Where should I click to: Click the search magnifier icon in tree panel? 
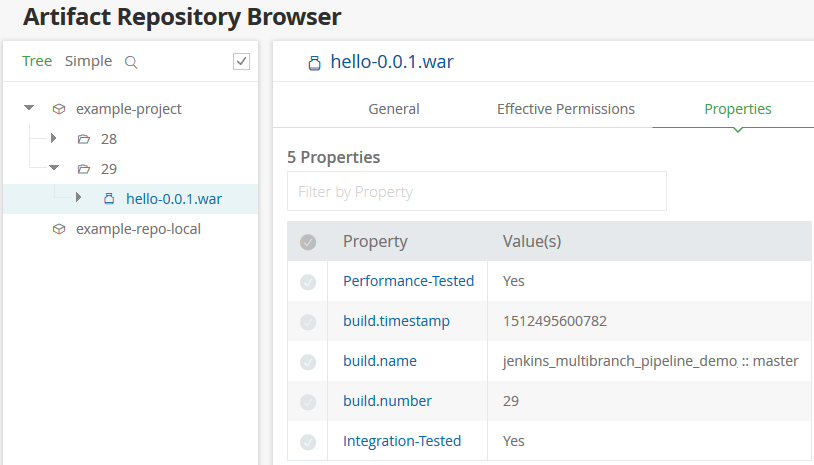click(x=131, y=62)
